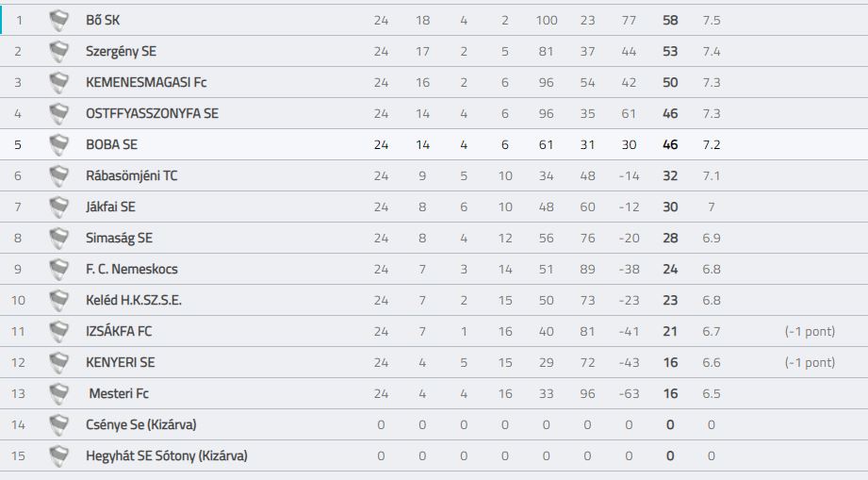This screenshot has width=868, height=480.
Task: Click the 58 points cell for Bő SK
Action: pos(670,21)
